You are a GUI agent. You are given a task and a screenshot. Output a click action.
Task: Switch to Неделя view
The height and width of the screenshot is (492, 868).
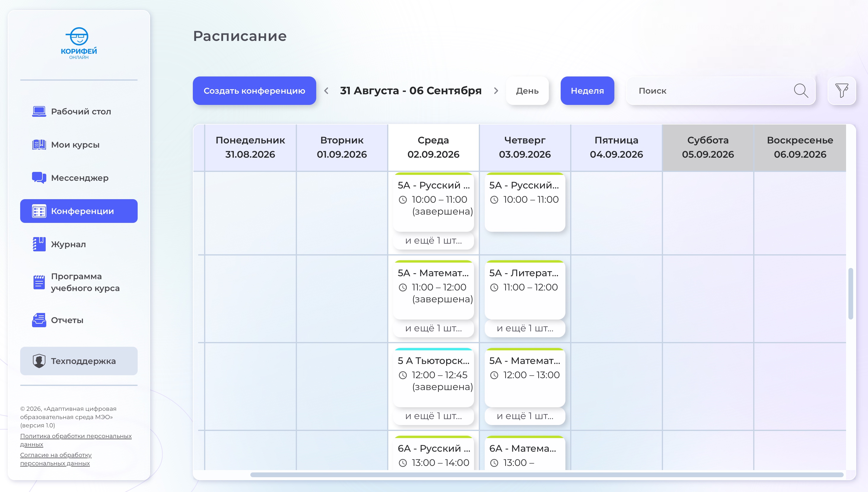click(x=587, y=91)
